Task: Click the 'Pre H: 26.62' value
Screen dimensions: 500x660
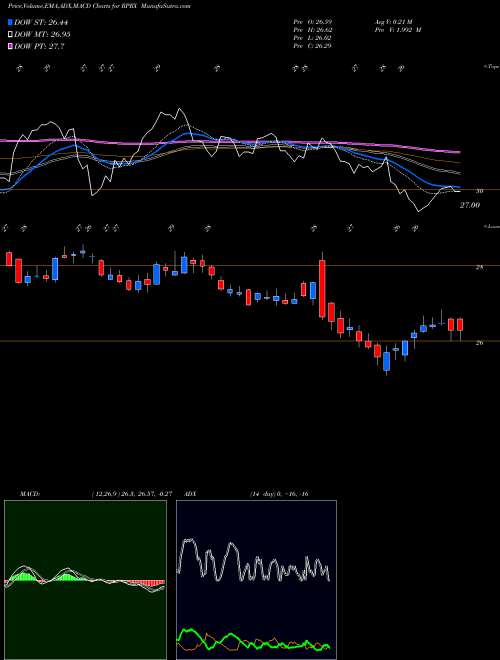Action: 315,29
